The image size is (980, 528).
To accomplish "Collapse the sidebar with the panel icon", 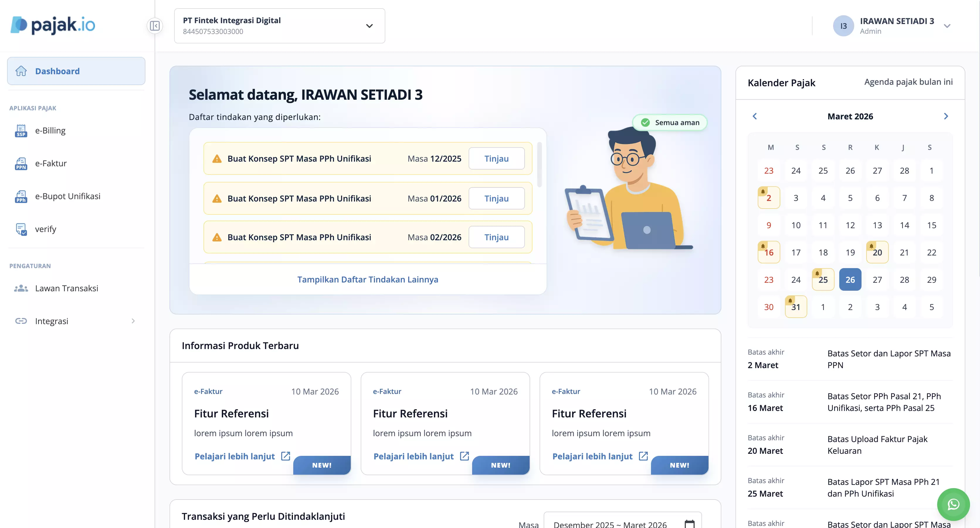I will [155, 26].
